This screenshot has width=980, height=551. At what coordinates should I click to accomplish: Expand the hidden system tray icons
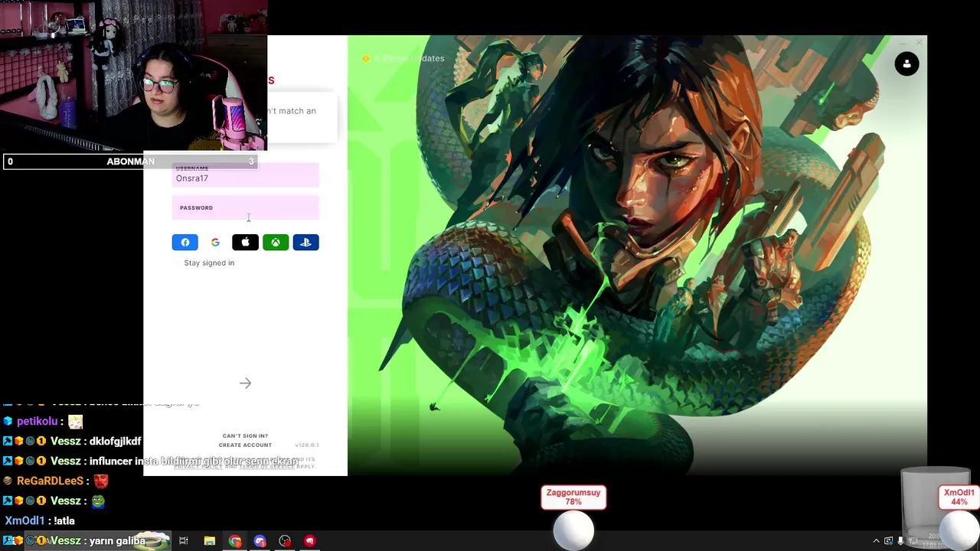pyautogui.click(x=877, y=541)
